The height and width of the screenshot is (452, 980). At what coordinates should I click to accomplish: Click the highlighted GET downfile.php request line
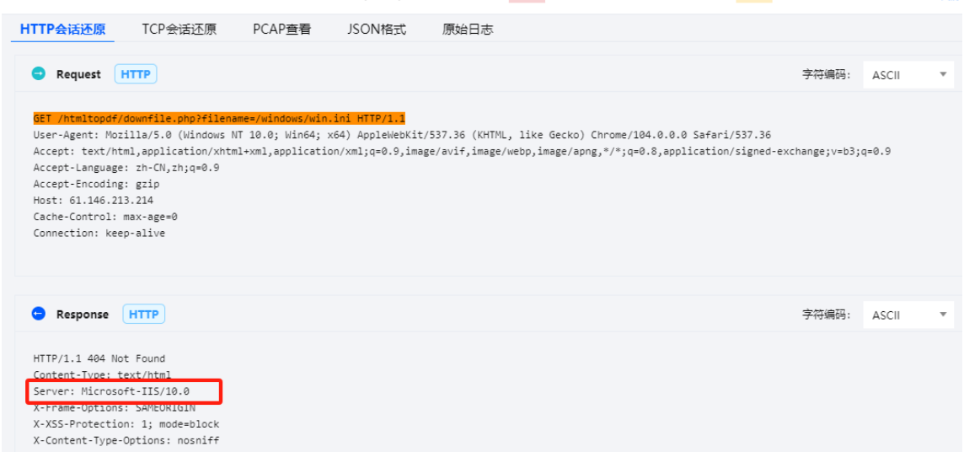click(219, 119)
